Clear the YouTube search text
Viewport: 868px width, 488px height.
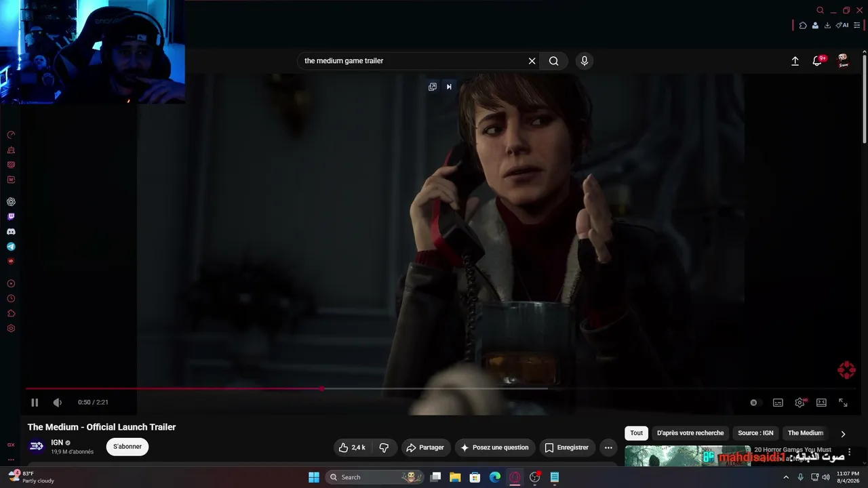pos(532,61)
